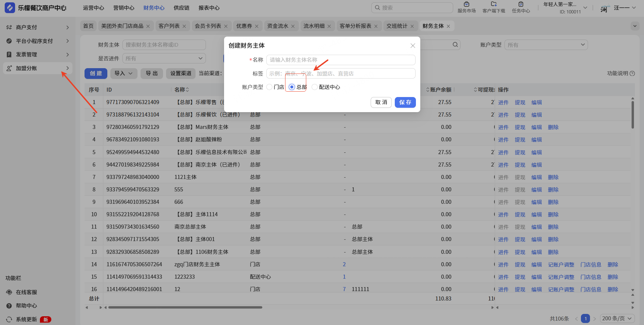Open the 导入 dropdown button
644x325 pixels.
click(124, 74)
